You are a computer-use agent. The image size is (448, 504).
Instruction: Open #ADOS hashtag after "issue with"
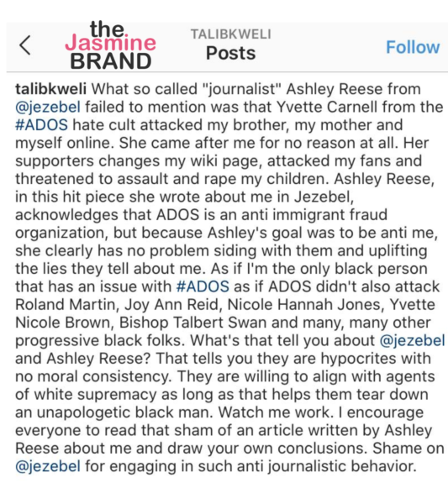pos(203,286)
